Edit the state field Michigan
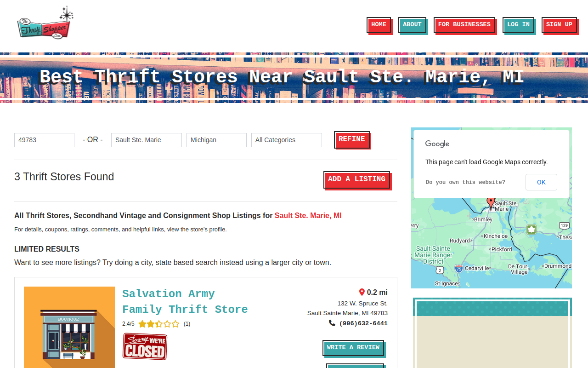The height and width of the screenshot is (368, 588). pyautogui.click(x=216, y=140)
